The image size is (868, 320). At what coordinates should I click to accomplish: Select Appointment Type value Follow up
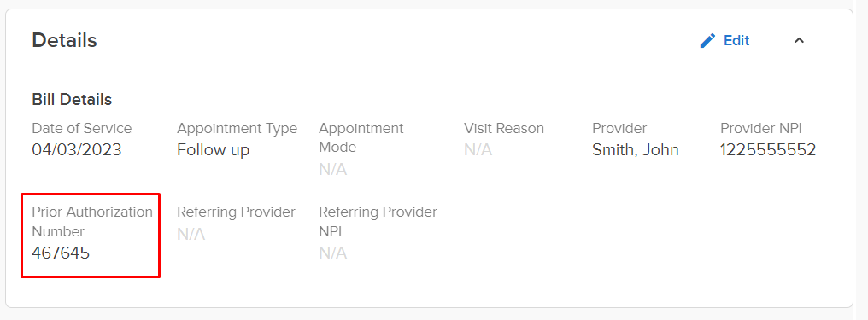[213, 150]
